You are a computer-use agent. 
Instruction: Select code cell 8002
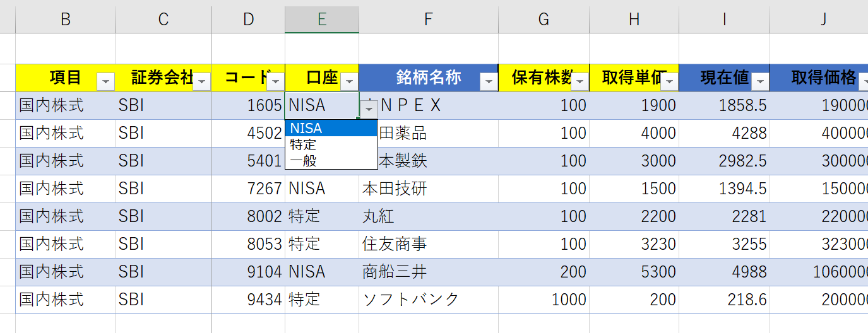pyautogui.click(x=248, y=216)
